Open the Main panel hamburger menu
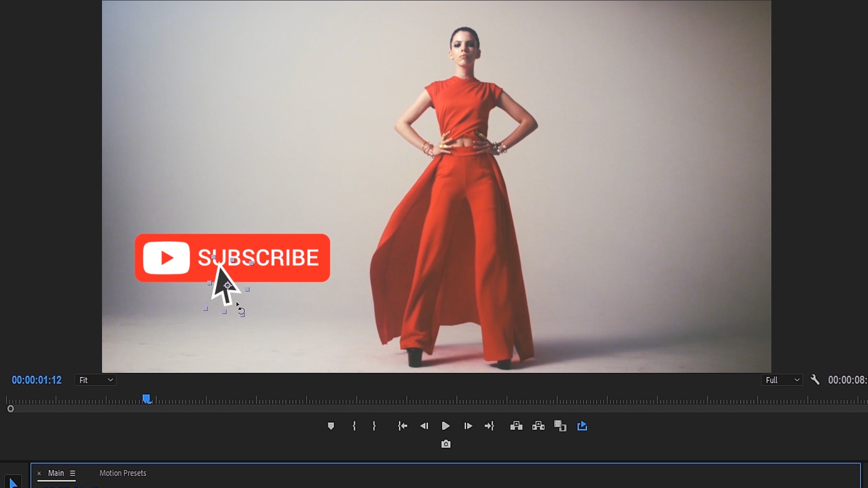The height and width of the screenshot is (488, 868). tap(72, 473)
